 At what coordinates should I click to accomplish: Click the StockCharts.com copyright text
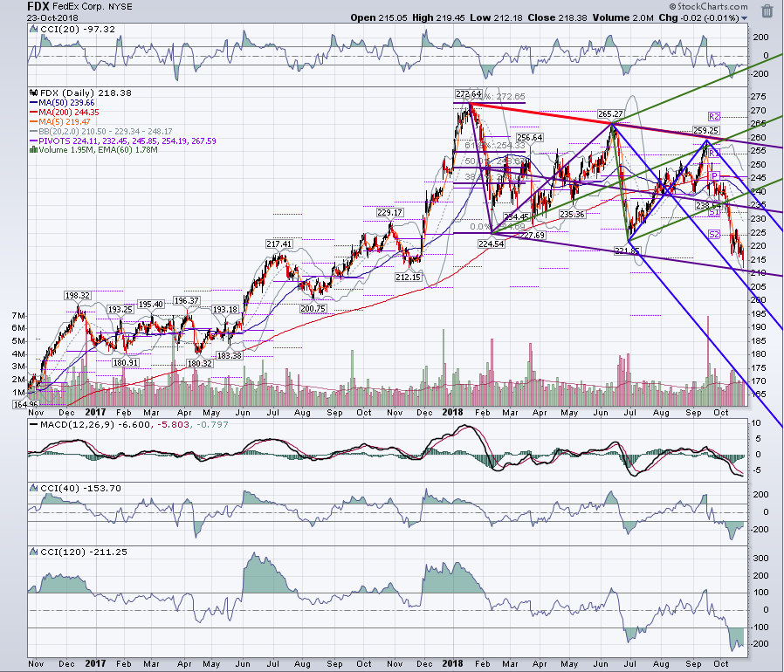(x=708, y=6)
